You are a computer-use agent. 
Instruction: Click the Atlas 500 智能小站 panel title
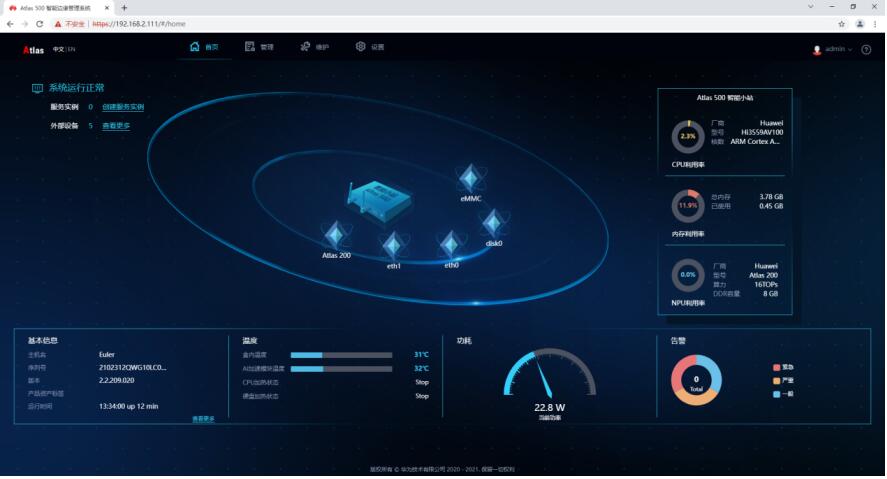pyautogui.click(x=725, y=98)
